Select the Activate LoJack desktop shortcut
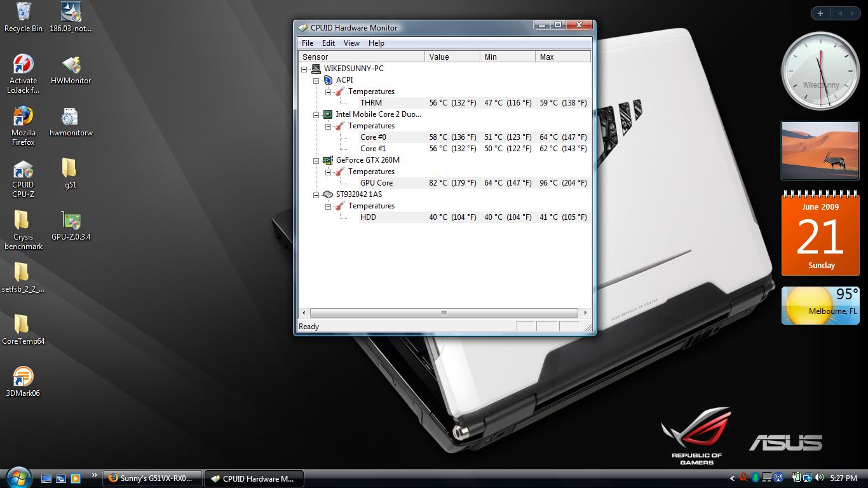 [24, 74]
